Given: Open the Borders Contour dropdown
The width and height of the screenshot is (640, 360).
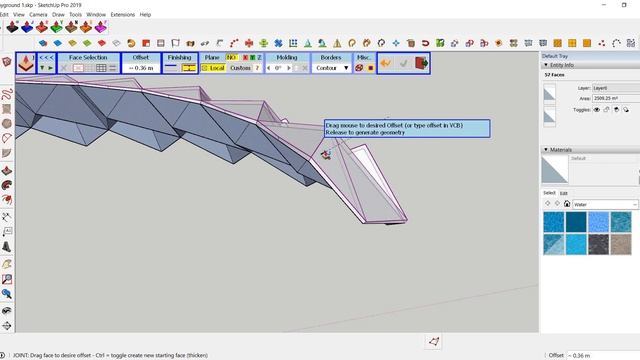Looking at the screenshot, I should 331,68.
